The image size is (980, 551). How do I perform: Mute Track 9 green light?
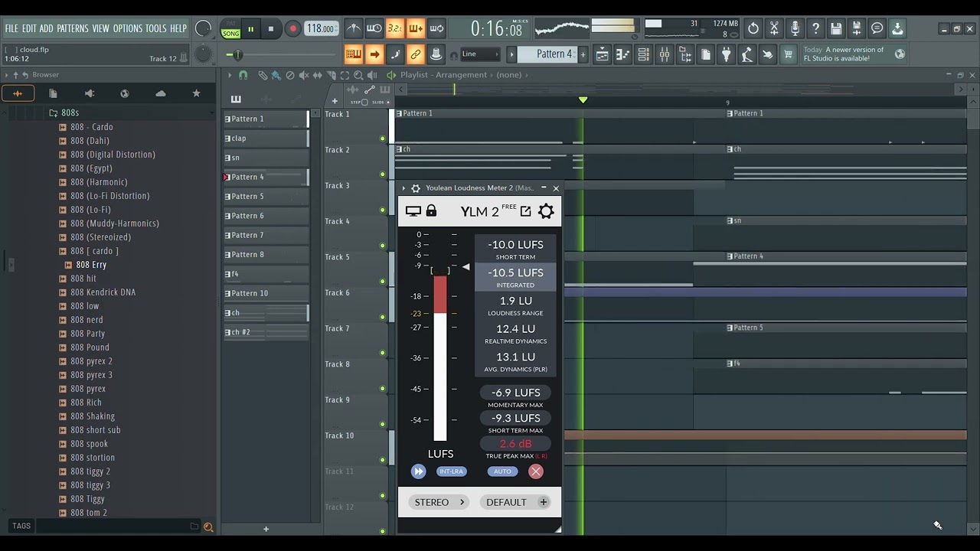click(383, 424)
